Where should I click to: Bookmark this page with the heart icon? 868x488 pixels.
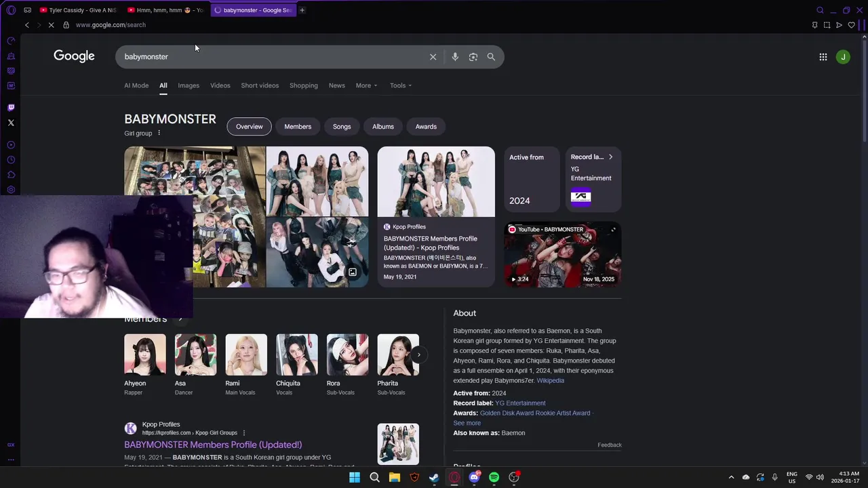[x=852, y=25]
